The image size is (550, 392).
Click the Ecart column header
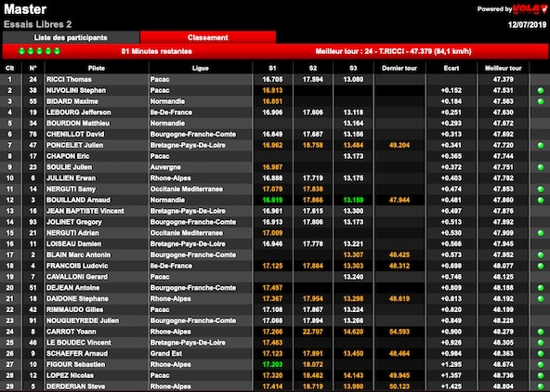(452, 68)
